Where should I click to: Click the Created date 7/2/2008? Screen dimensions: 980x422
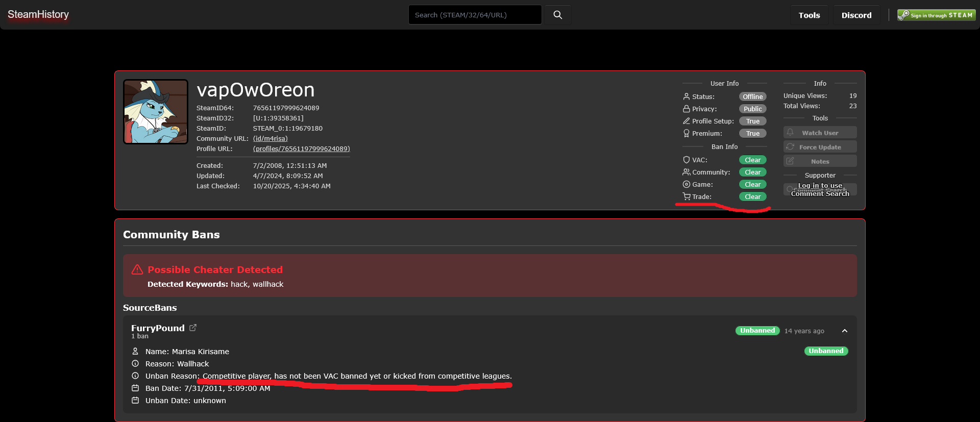290,165
